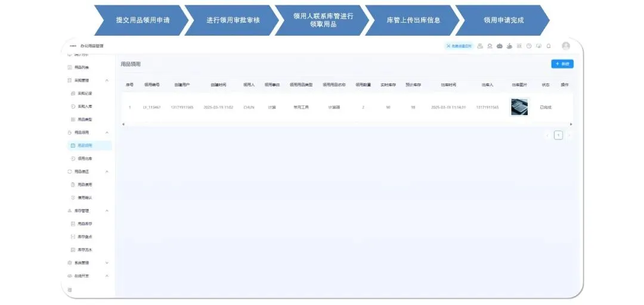Click the 领用用品名称 column header
The height and width of the screenshot is (305, 644).
point(334,85)
